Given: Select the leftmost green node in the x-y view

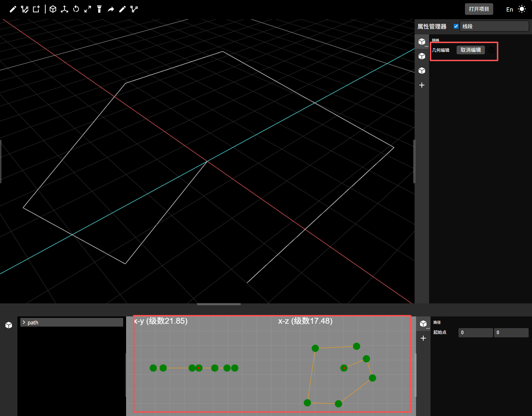Looking at the screenshot, I should [x=153, y=368].
